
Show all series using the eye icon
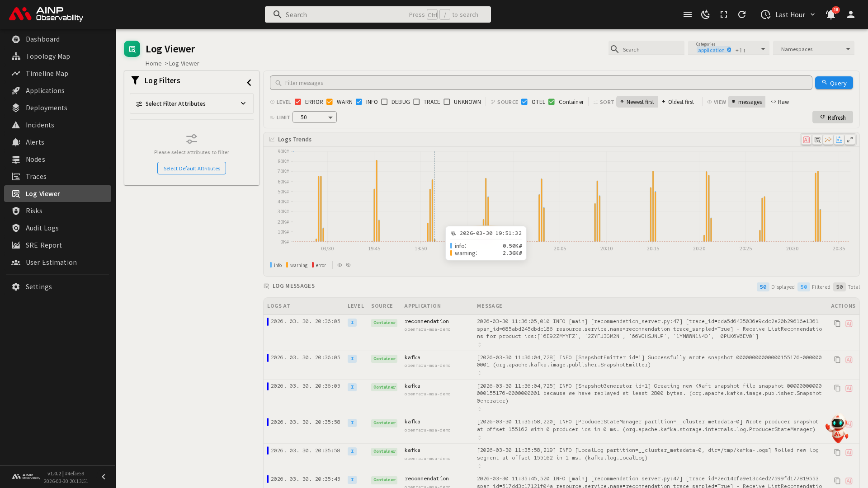(340, 265)
